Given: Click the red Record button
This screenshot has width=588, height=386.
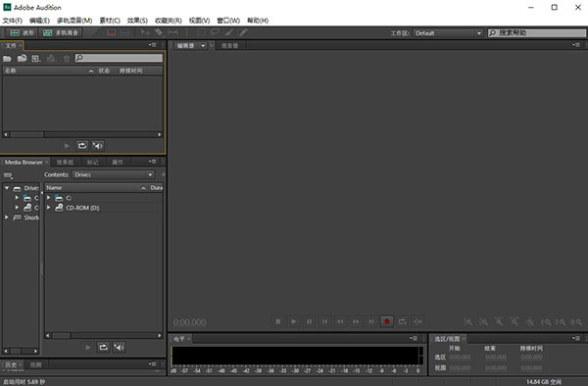Looking at the screenshot, I should [x=387, y=321].
